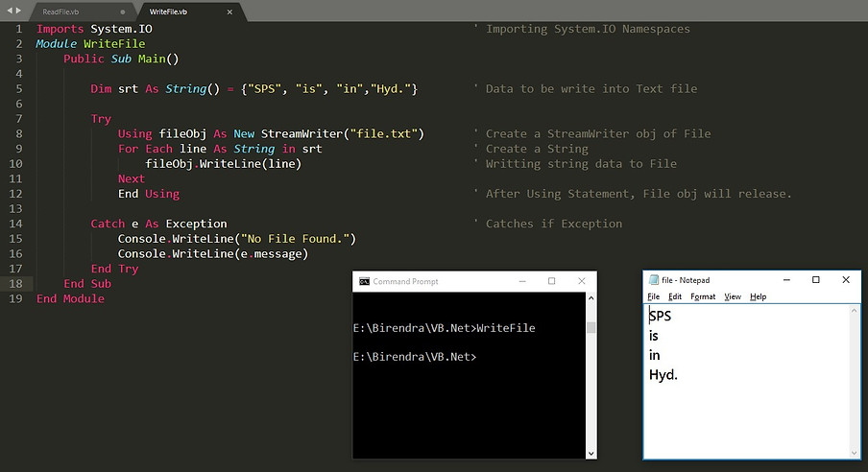Click "End Module" on line 19

70,298
